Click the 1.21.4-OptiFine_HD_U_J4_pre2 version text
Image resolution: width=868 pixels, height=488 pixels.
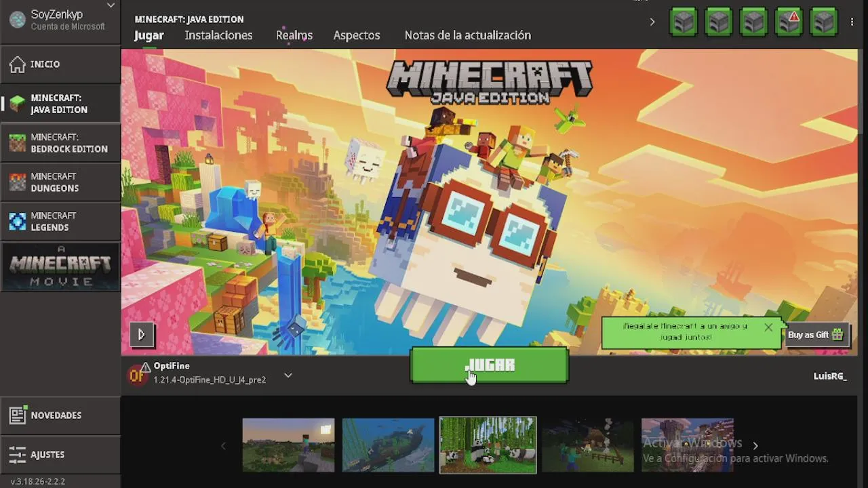coord(210,380)
